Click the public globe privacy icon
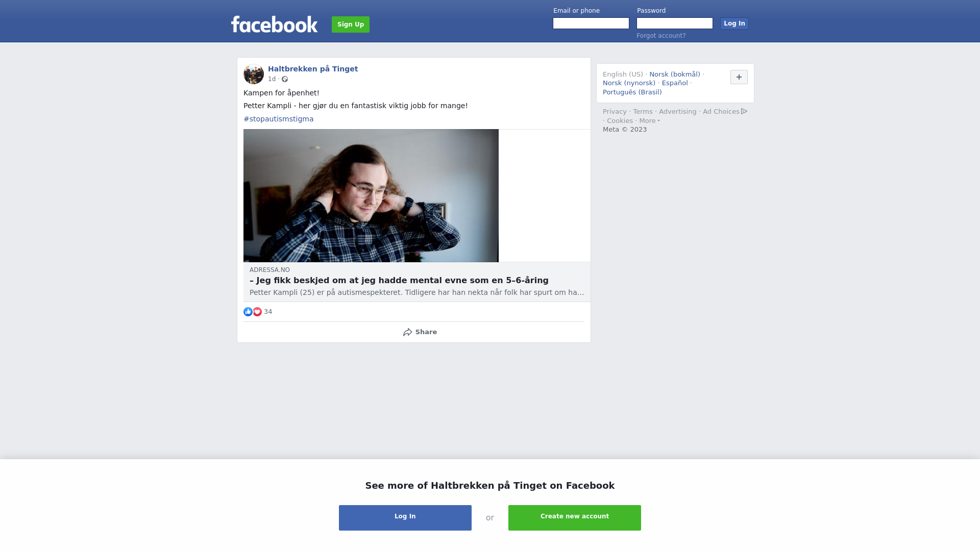 285,79
